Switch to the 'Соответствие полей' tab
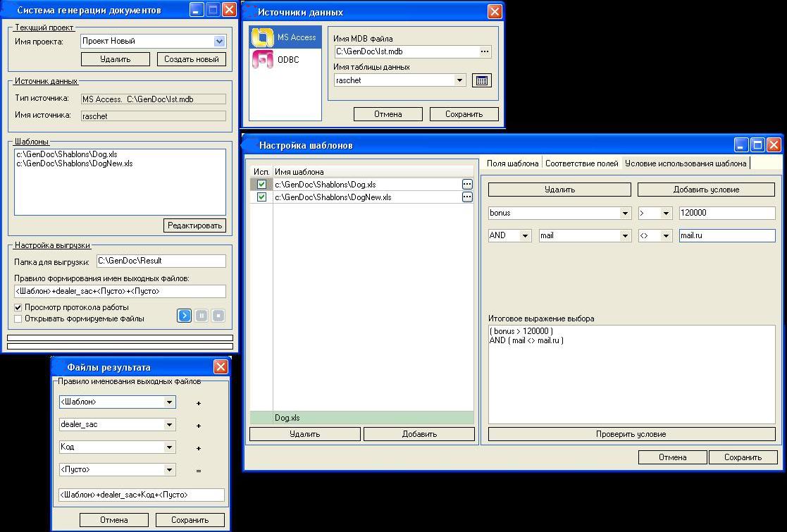The height and width of the screenshot is (532, 787). pyautogui.click(x=582, y=163)
